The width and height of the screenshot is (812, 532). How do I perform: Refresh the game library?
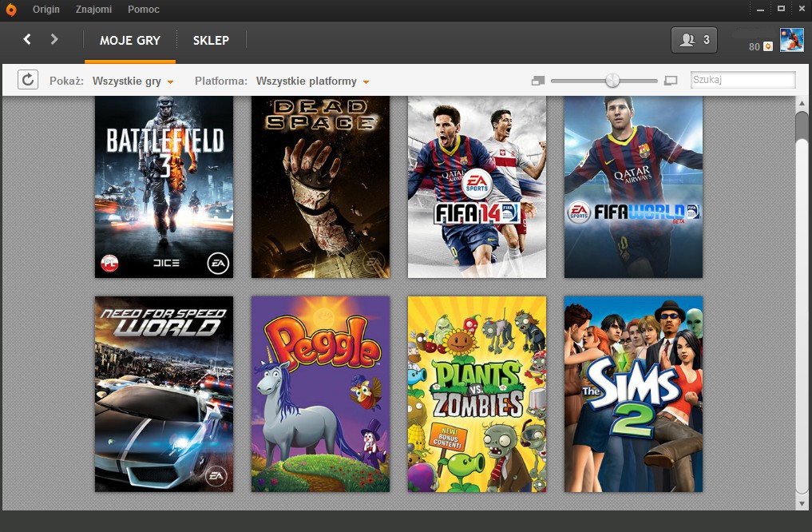[28, 80]
